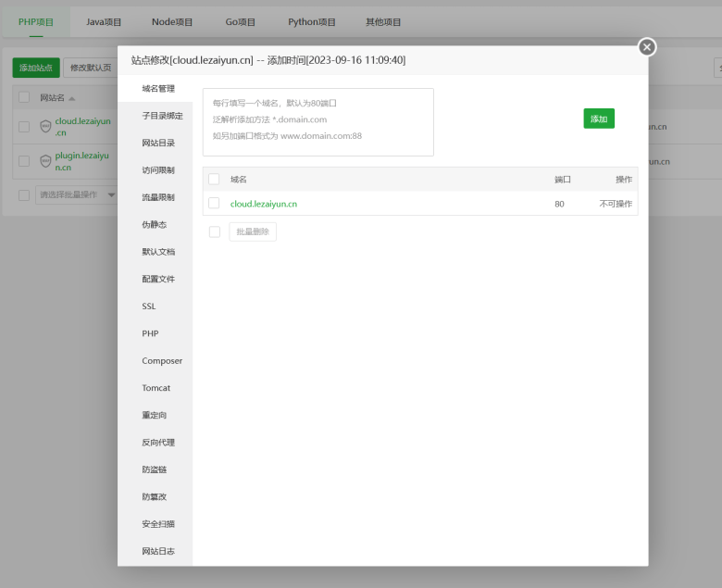This screenshot has width=722, height=588.
Task: Switch to the Java项目 tab
Action: click(x=104, y=21)
